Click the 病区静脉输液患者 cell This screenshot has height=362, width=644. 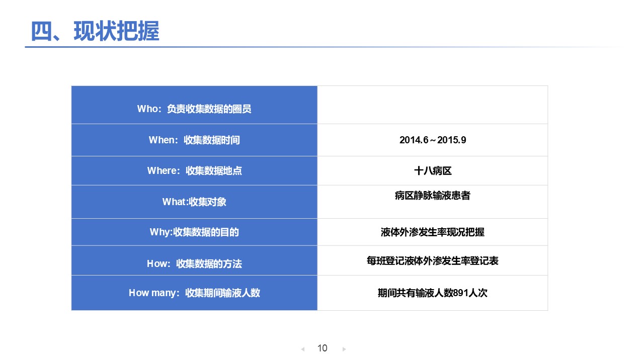click(433, 202)
